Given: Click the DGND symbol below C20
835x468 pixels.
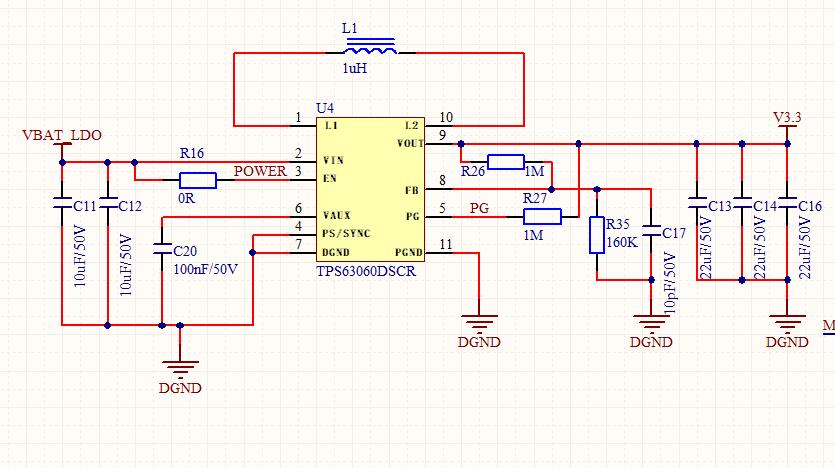Looking at the screenshot, I should 180,368.
